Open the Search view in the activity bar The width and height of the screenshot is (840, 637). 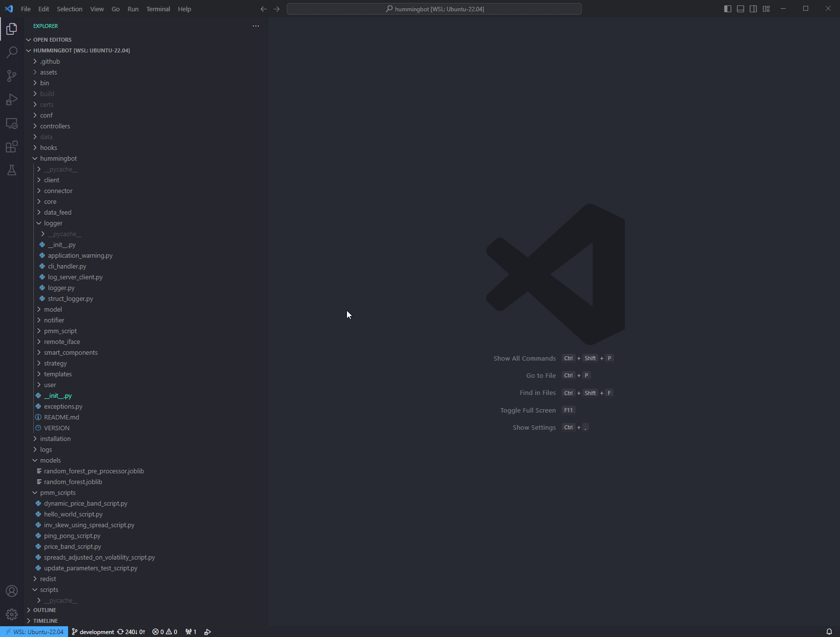point(11,52)
